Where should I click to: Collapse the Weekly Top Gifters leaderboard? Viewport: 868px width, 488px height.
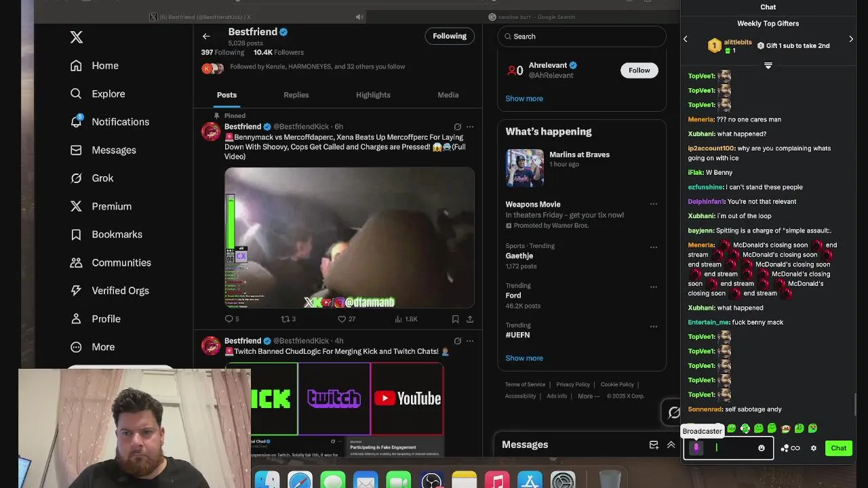pos(768,66)
